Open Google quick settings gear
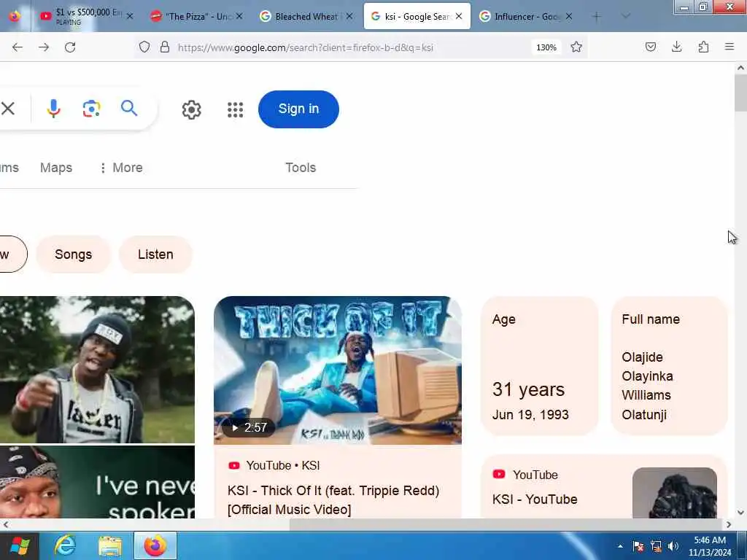This screenshot has width=747, height=560. (x=192, y=109)
